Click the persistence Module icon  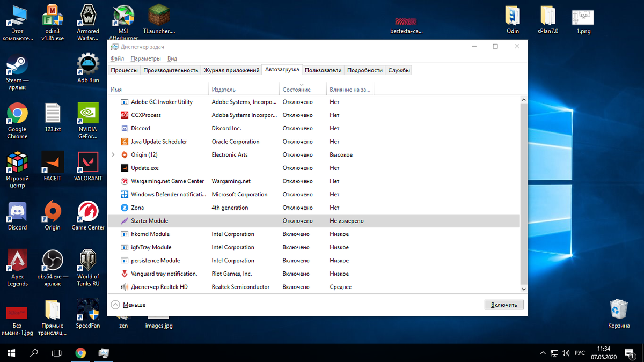125,261
